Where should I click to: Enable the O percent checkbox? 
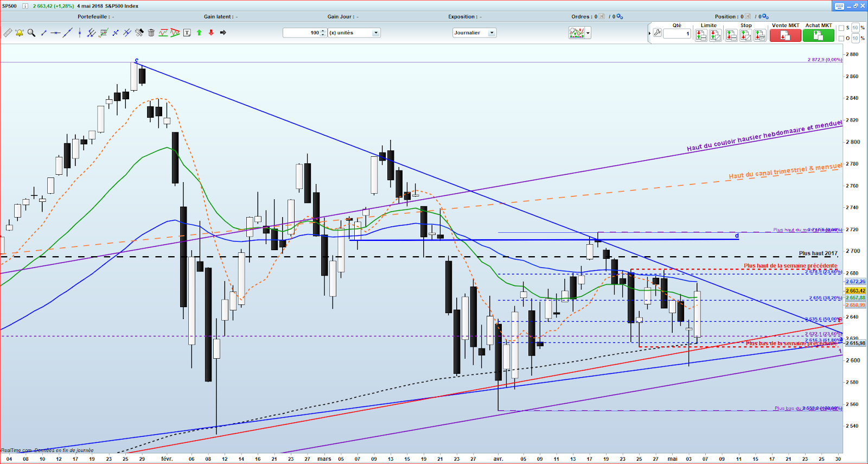(x=841, y=39)
